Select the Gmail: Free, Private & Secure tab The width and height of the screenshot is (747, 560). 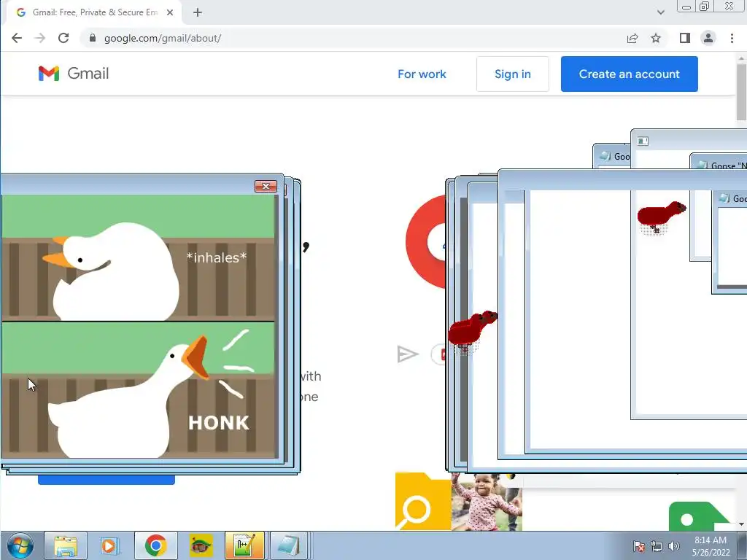[94, 12]
